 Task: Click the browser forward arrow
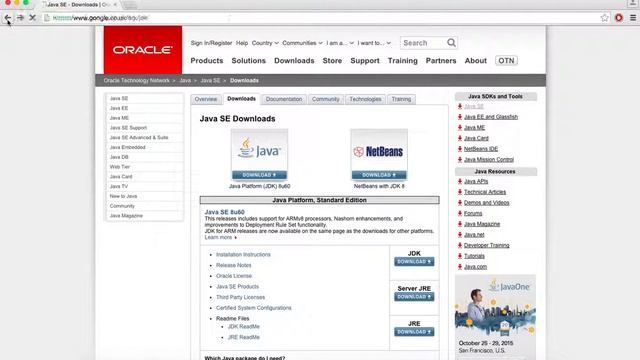coord(20,18)
